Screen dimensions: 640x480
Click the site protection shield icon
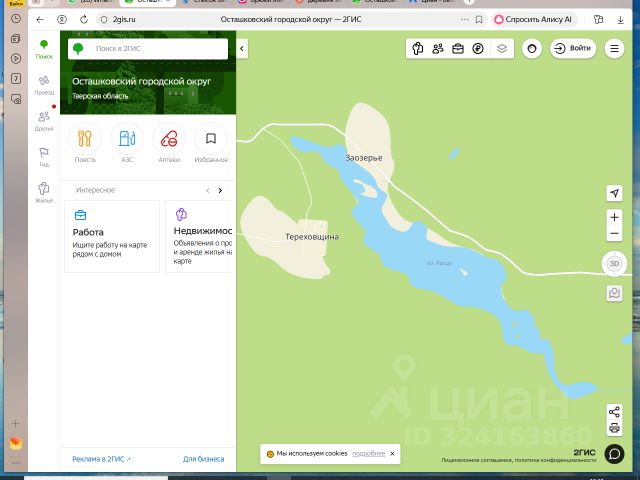pyautogui.click(x=104, y=19)
